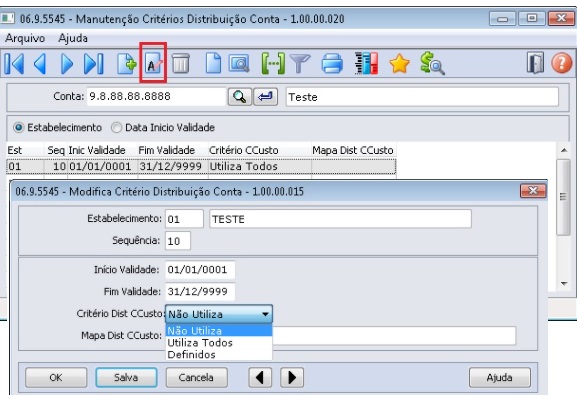Viewport: 577px width, 396px height.
Task: Click the Conta input field
Action: click(x=156, y=97)
